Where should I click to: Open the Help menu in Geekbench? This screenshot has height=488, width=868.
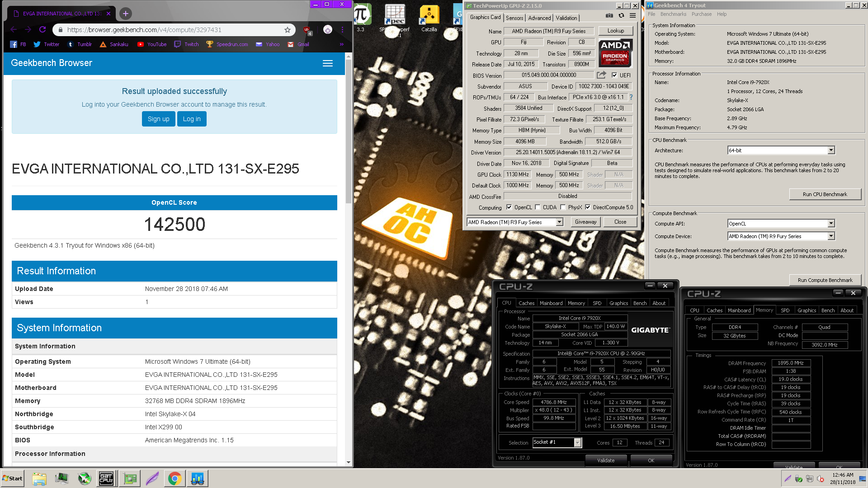(722, 14)
